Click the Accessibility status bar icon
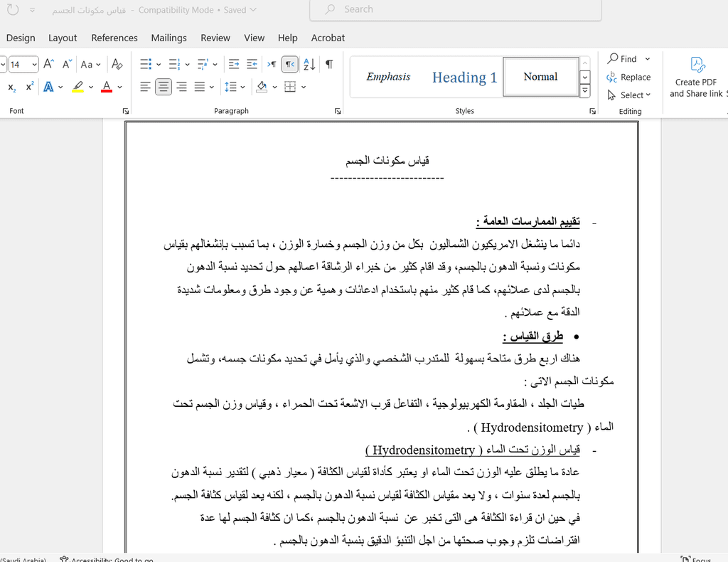This screenshot has width=728, height=562. point(64,559)
